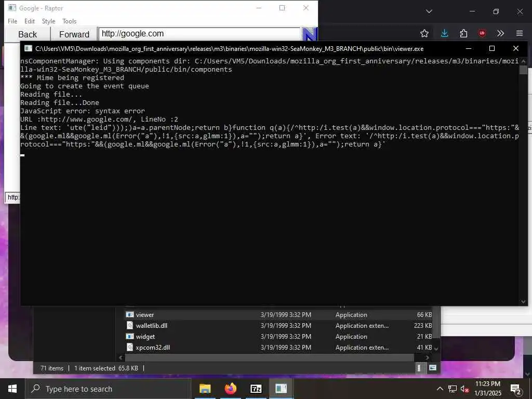Click the muted volume tray icon

pyautogui.click(x=465, y=389)
